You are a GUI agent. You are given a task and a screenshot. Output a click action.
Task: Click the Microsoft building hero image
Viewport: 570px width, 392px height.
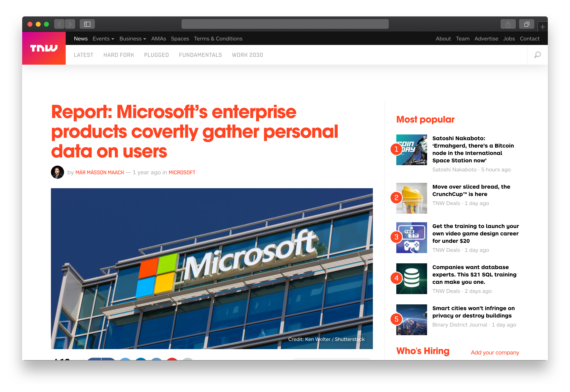click(212, 268)
